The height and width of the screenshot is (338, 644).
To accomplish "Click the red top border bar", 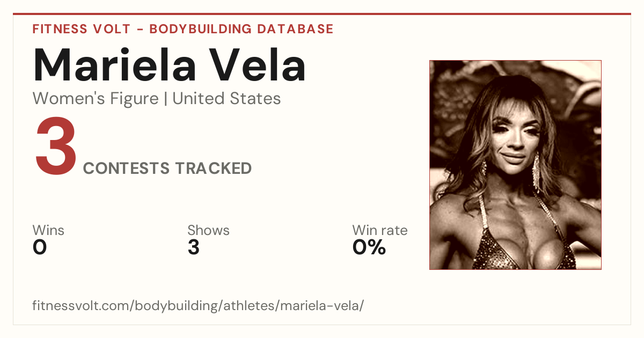I will (x=322, y=14).
